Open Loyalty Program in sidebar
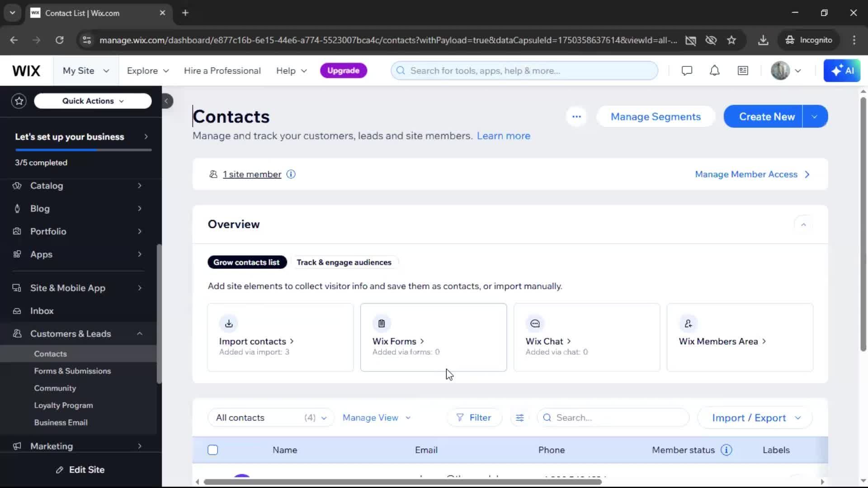 click(x=64, y=405)
